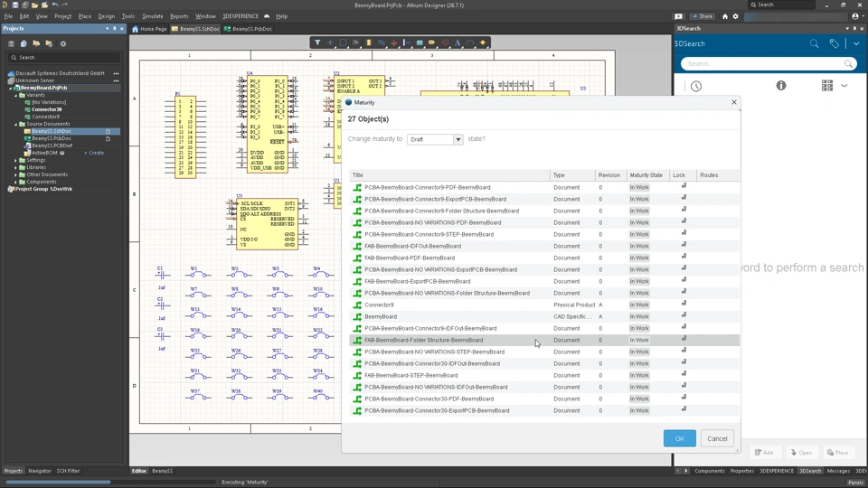
Task: Select the place text 'A' tool in the schematic toolbar
Action: click(x=458, y=42)
